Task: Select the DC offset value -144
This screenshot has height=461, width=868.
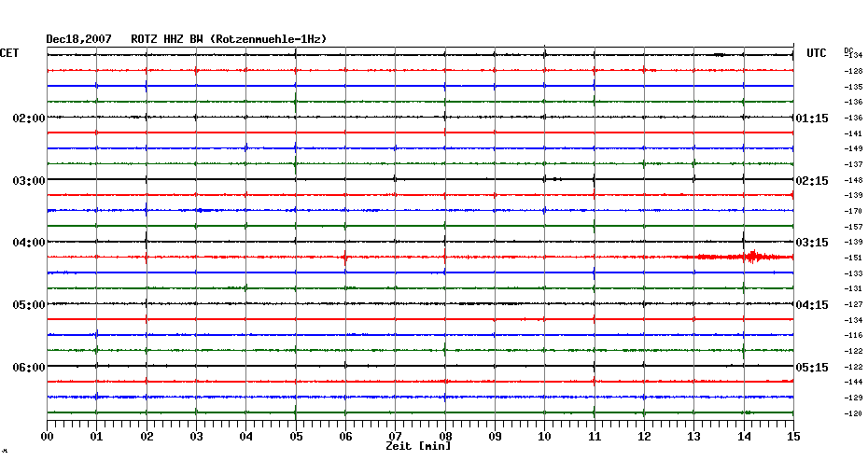Action: coord(854,382)
